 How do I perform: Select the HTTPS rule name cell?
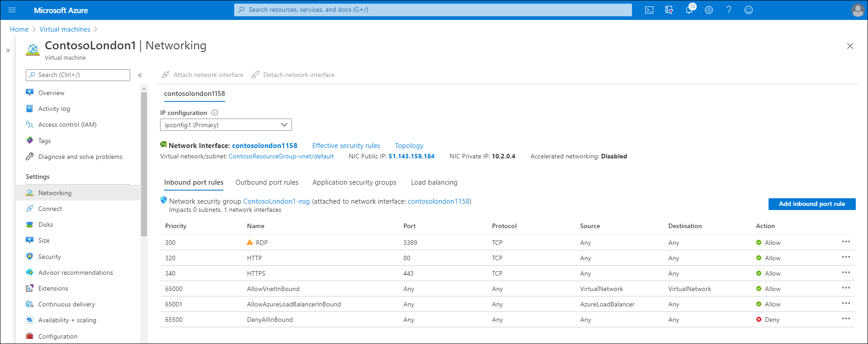(256, 273)
